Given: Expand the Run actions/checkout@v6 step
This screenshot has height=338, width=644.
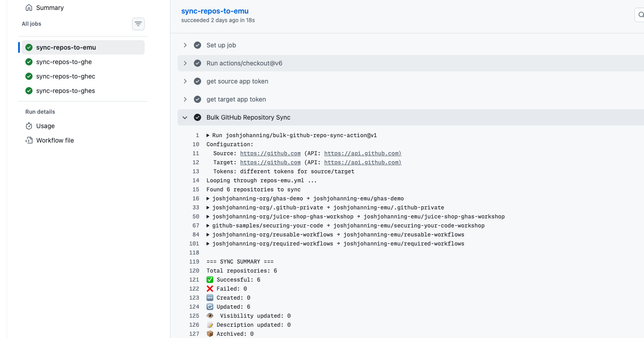Looking at the screenshot, I should [185, 63].
